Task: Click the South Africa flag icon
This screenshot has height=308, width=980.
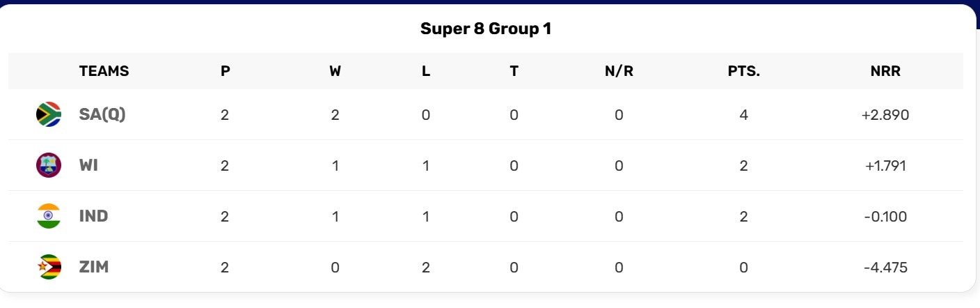Action: pos(49,114)
